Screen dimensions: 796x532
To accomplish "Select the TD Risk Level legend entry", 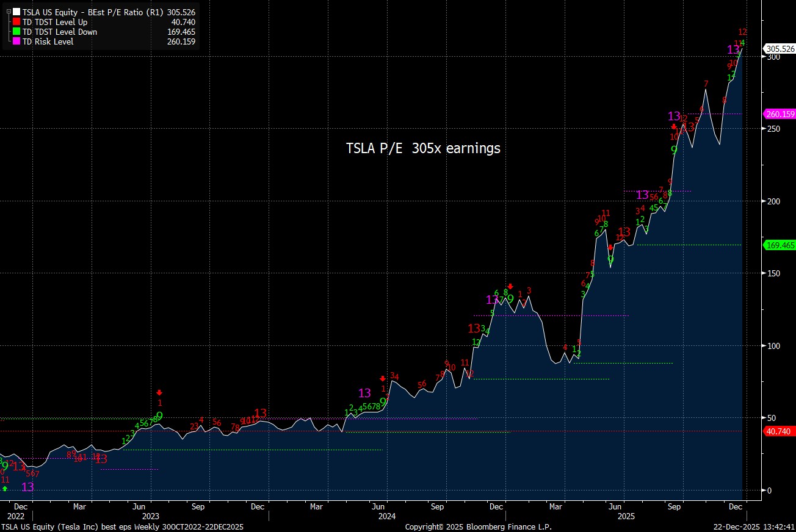I will (x=48, y=41).
